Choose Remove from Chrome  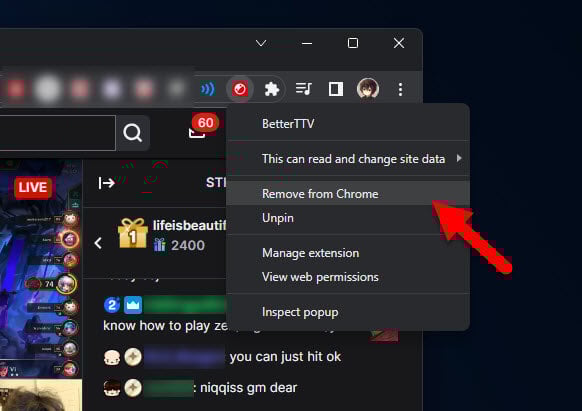(x=348, y=194)
